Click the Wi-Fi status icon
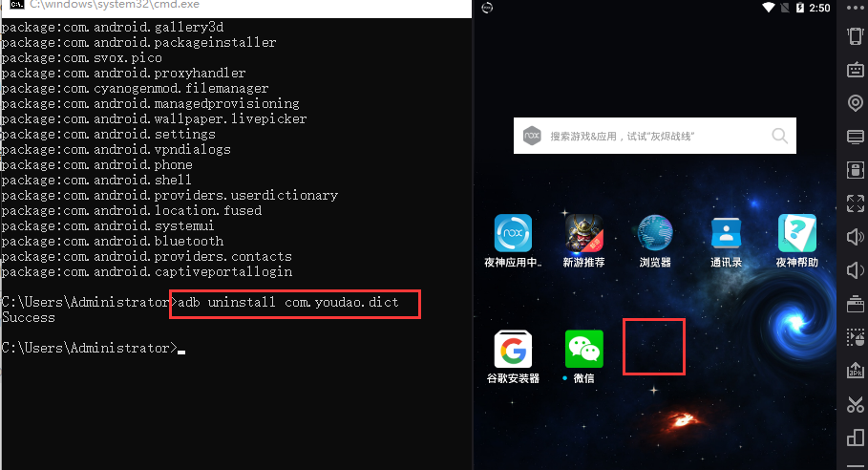This screenshot has width=868, height=470. click(769, 8)
